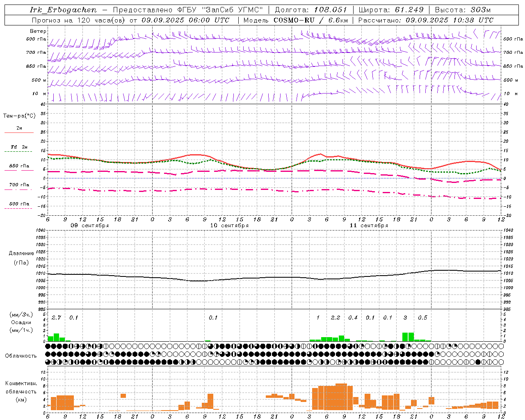
Task: Click the Высота: 303м value
Action: [463, 10]
